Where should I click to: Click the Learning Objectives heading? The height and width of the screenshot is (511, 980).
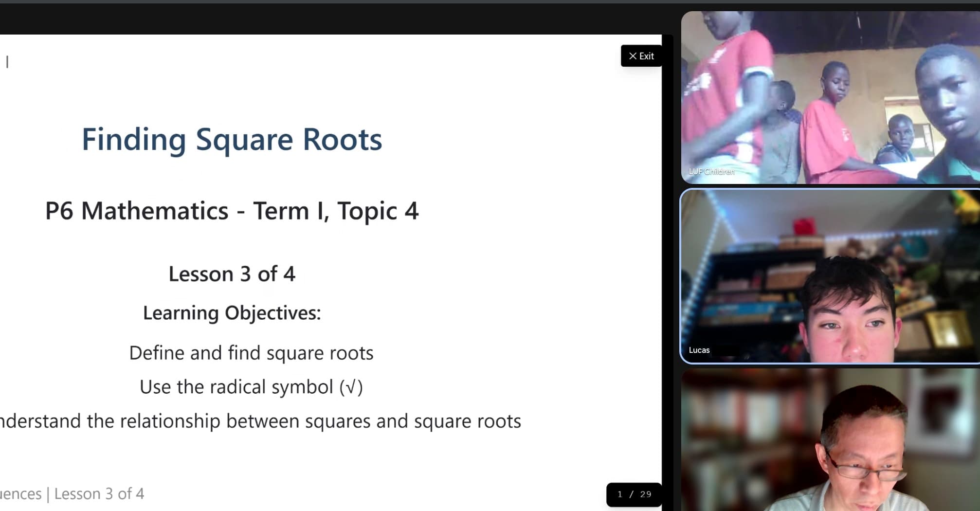click(x=232, y=313)
